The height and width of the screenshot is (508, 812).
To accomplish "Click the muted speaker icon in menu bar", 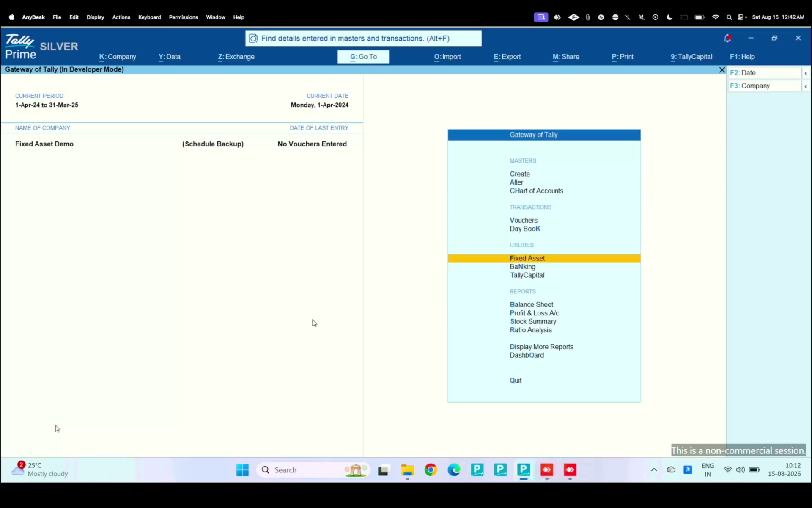I will coord(642,17).
